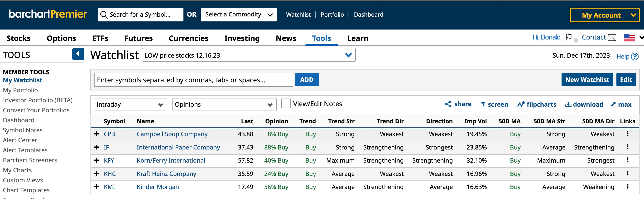
Task: Open links menu for KMI row
Action: pyautogui.click(x=628, y=186)
